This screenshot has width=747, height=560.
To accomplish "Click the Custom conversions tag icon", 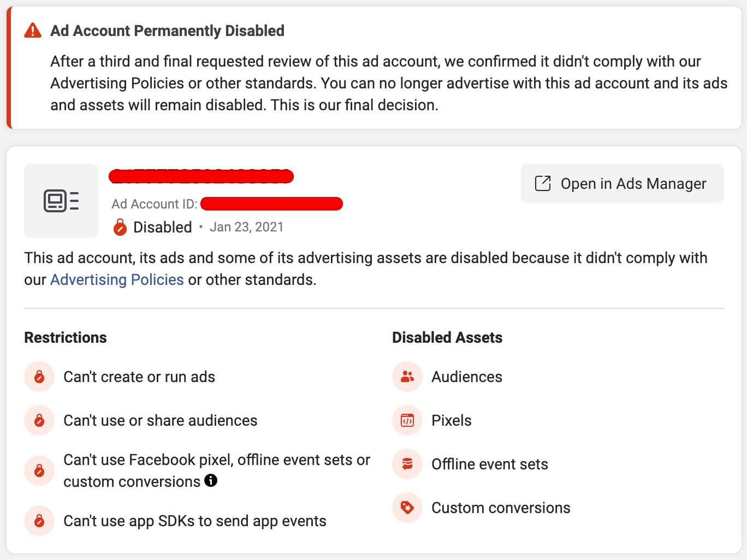I will pyautogui.click(x=407, y=508).
